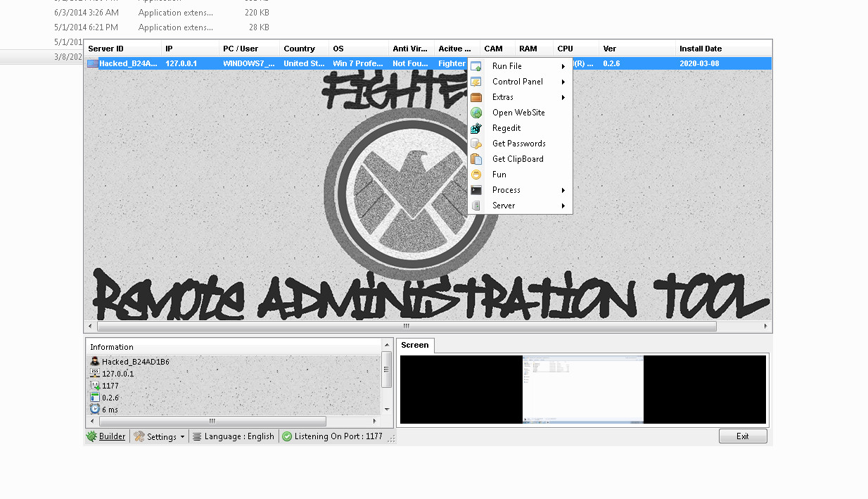This screenshot has width=868, height=499.
Task: Click the Install Date column header
Action: pos(700,49)
